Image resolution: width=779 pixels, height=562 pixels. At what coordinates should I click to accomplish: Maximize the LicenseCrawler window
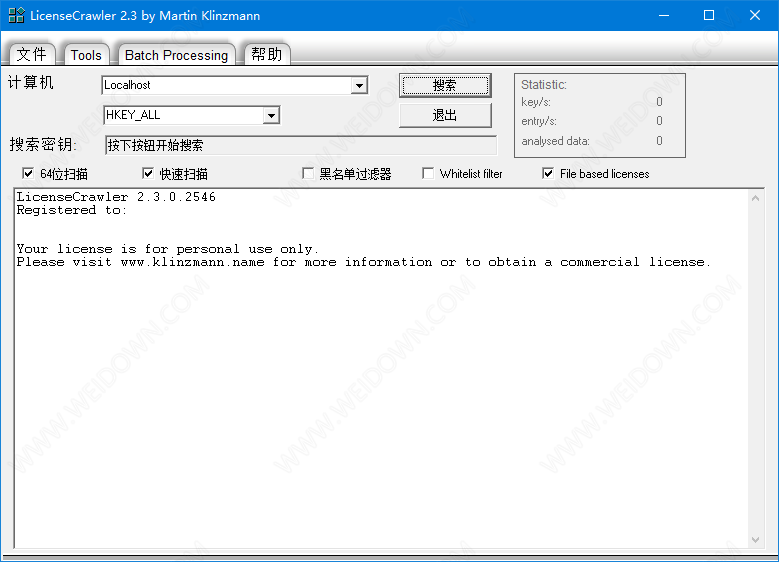[x=709, y=15]
